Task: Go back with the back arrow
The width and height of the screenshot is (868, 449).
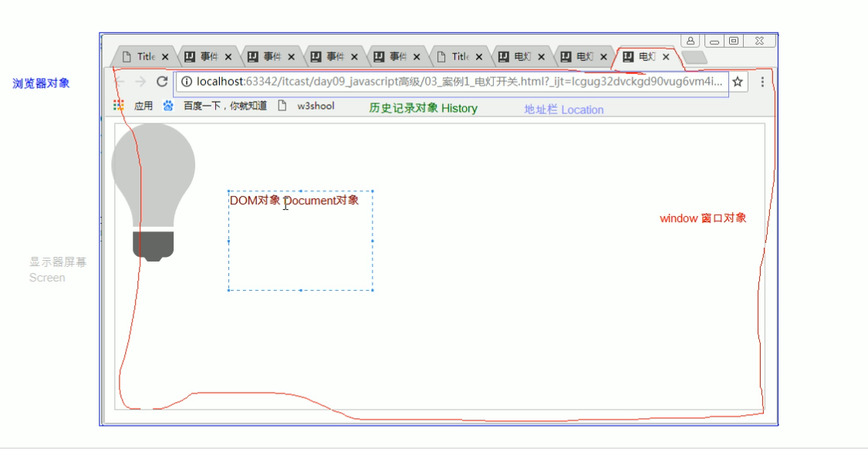Action: 119,82
